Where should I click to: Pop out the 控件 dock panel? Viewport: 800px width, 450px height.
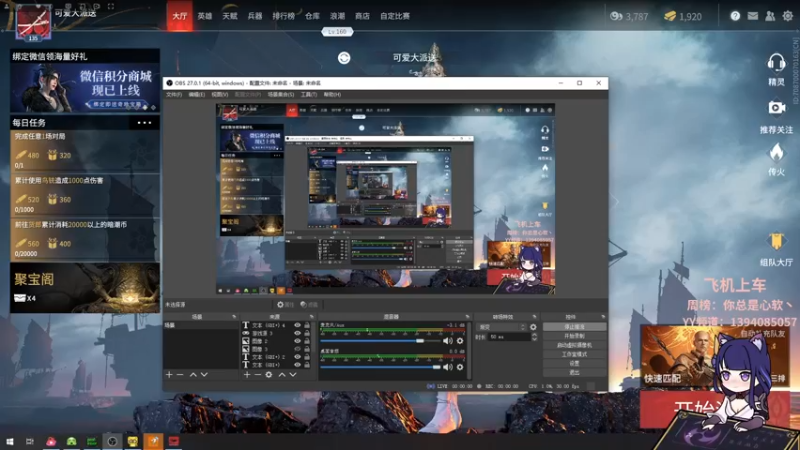pos(603,317)
